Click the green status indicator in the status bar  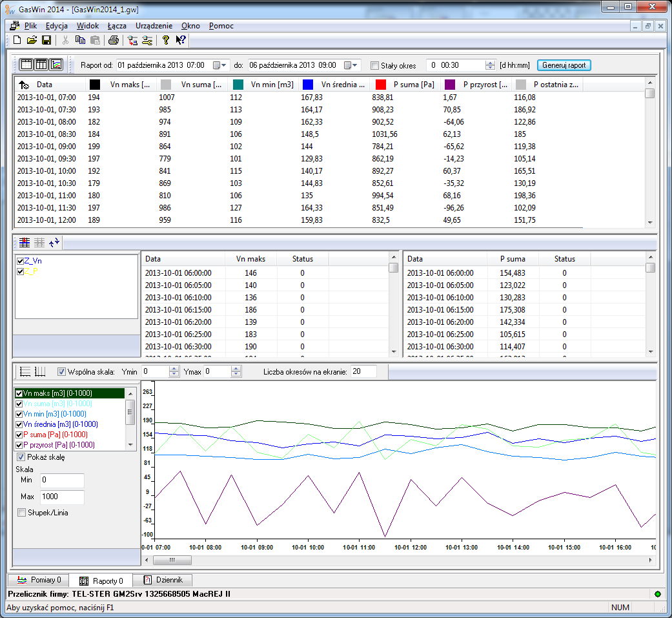pyautogui.click(x=658, y=594)
